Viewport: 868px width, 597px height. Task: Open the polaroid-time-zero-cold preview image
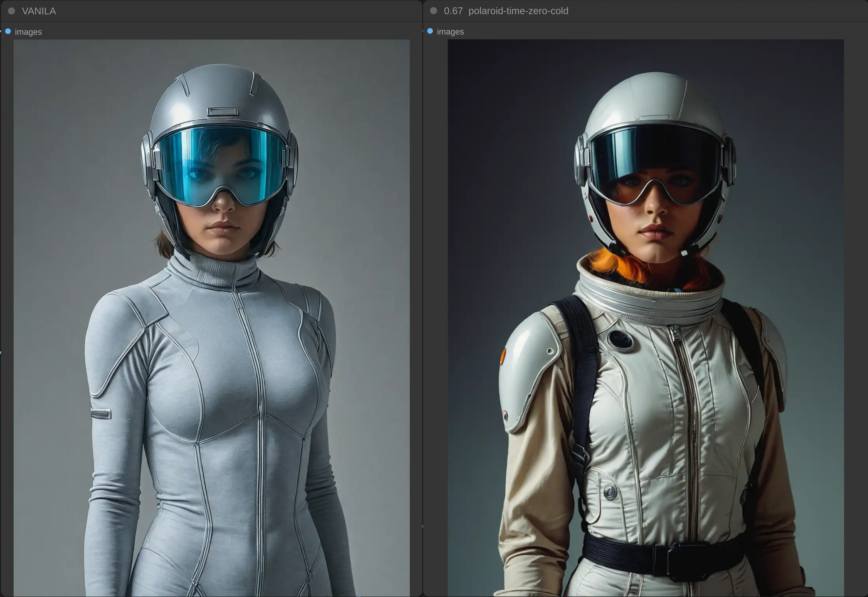[x=645, y=318]
